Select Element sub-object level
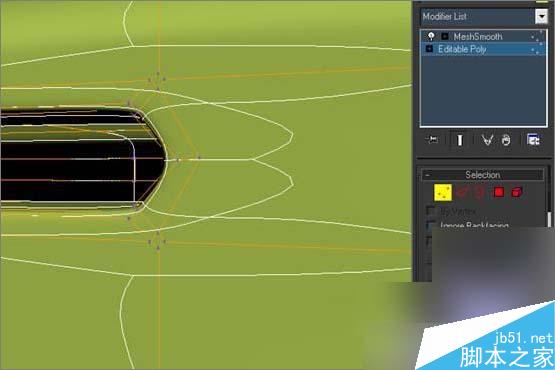Image resolution: width=555 pixels, height=370 pixels. click(517, 192)
